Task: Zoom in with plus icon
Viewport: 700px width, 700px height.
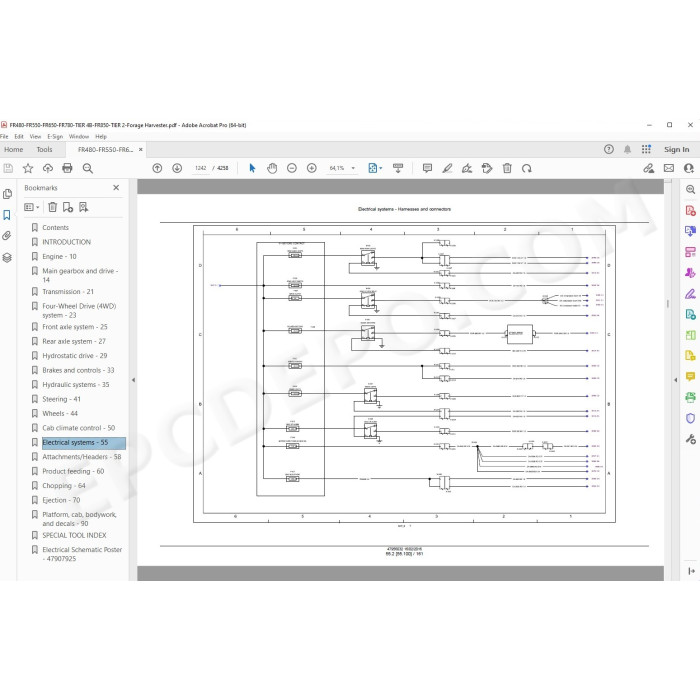Action: point(312,168)
